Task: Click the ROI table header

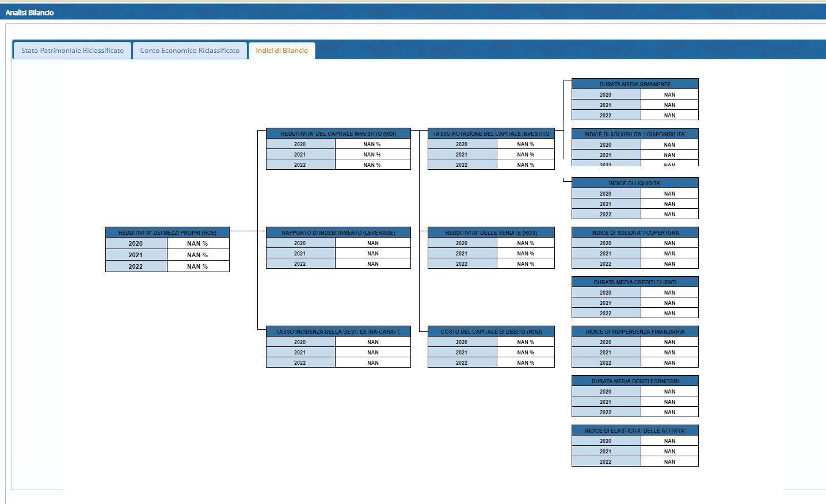Action: [x=338, y=133]
